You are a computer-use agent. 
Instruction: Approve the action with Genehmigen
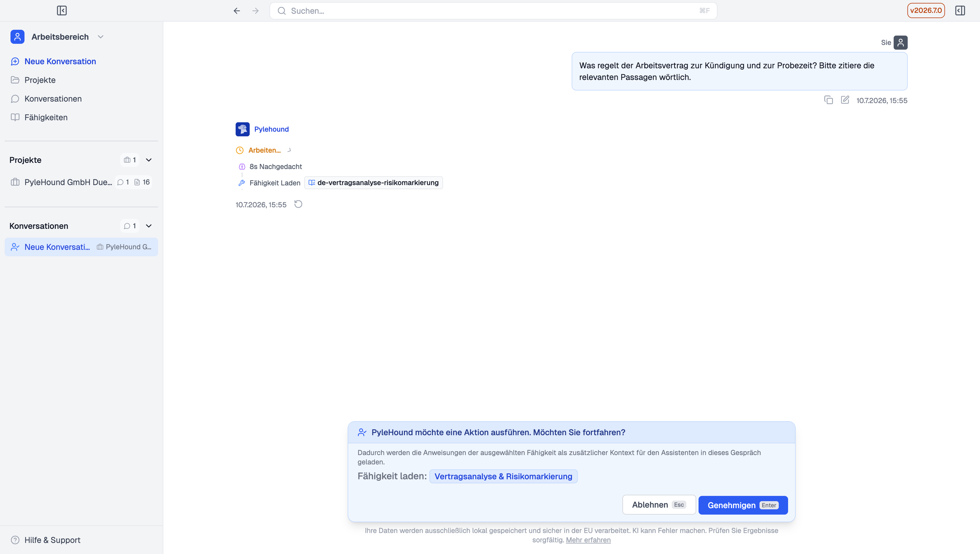[x=743, y=505]
